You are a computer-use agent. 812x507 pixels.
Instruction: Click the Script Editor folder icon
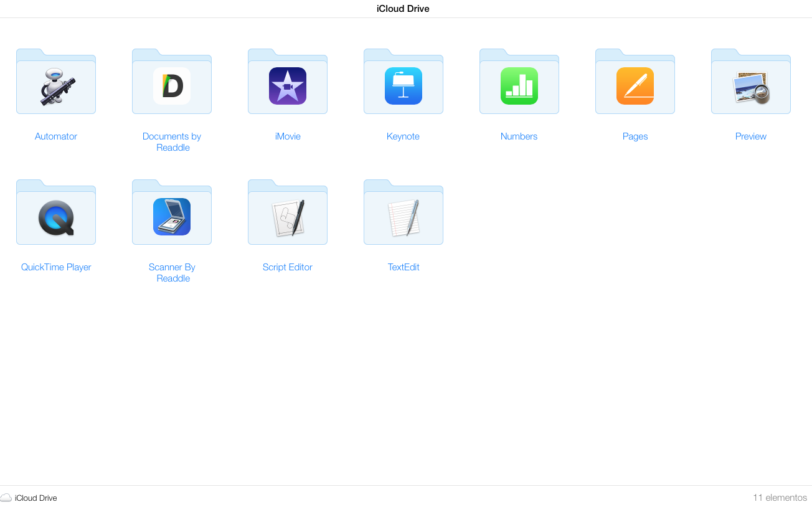click(x=288, y=216)
